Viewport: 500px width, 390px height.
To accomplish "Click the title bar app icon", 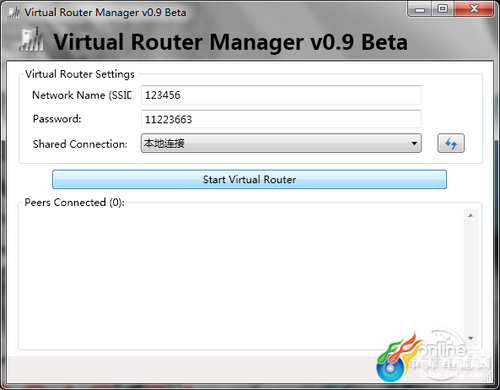I will 14,13.
